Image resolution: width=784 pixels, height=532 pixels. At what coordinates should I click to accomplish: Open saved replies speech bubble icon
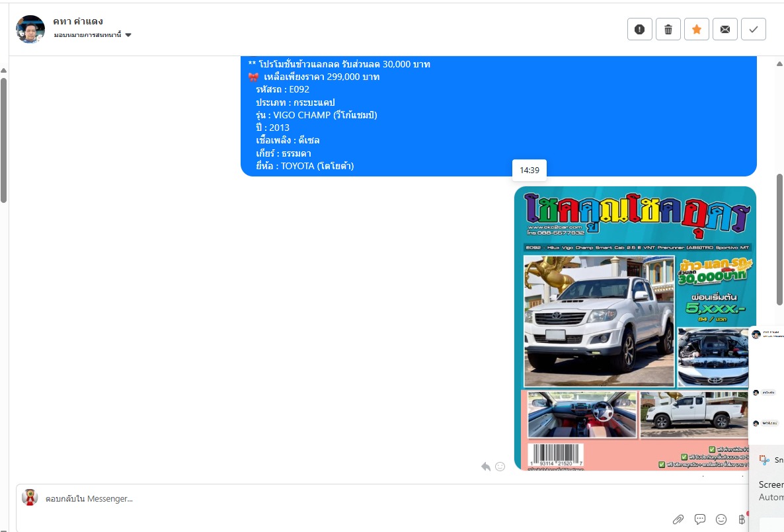coord(700,519)
